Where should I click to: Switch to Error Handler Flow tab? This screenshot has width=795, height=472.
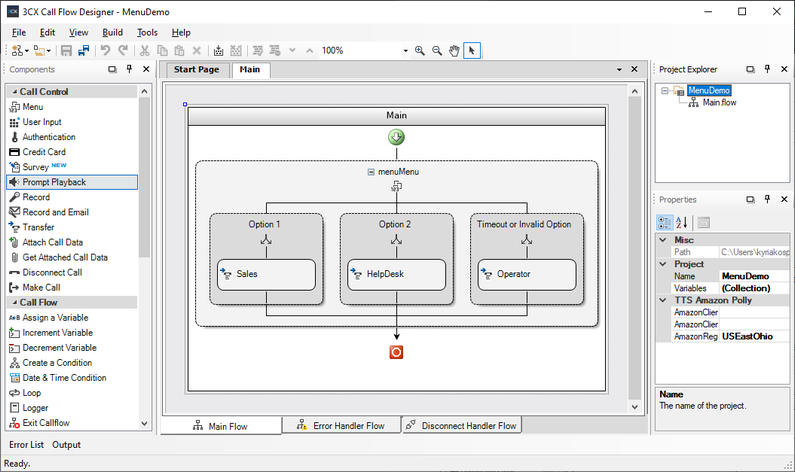[x=341, y=426]
